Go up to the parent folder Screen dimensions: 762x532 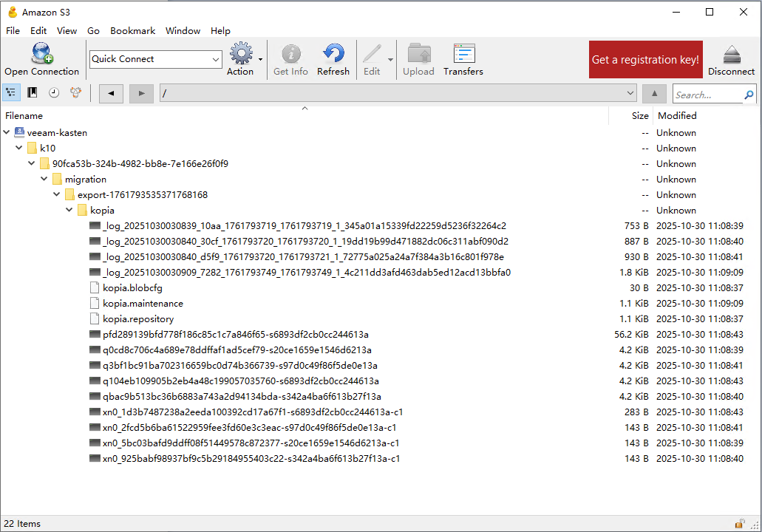pos(654,94)
